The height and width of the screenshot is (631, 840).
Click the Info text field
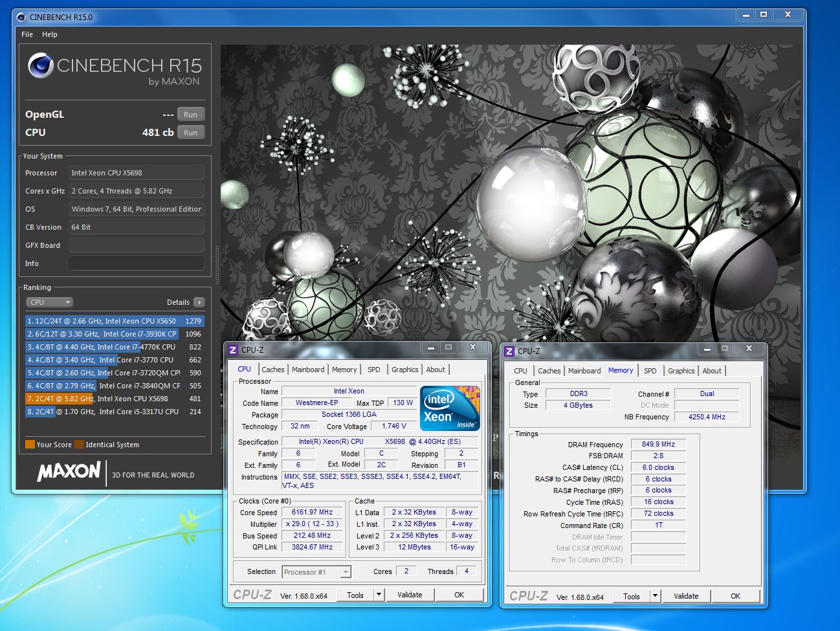point(137,263)
